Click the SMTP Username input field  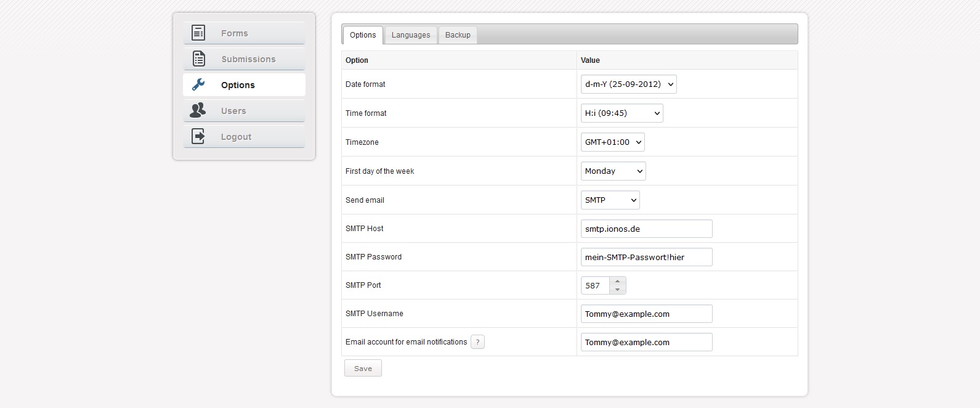point(646,314)
